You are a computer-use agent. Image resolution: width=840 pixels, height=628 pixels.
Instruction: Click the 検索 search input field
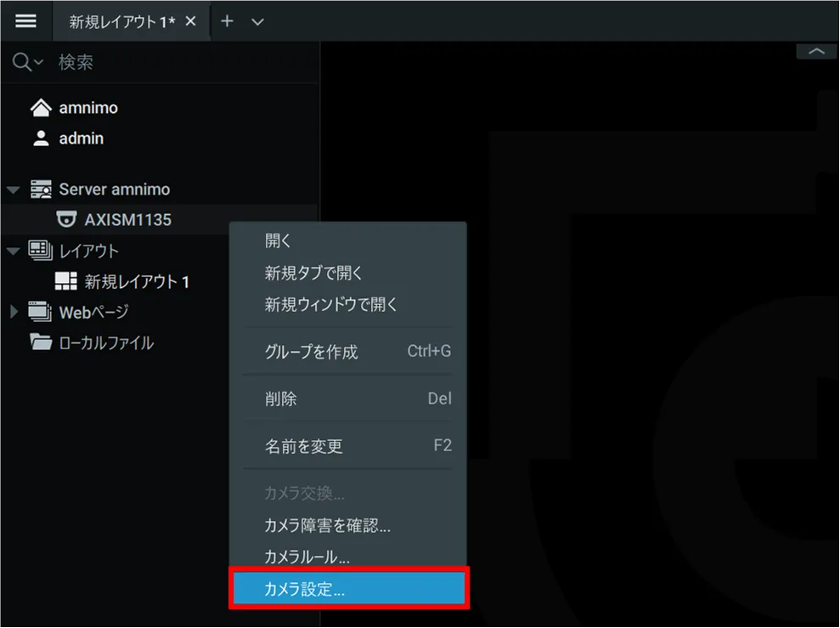coord(170,62)
